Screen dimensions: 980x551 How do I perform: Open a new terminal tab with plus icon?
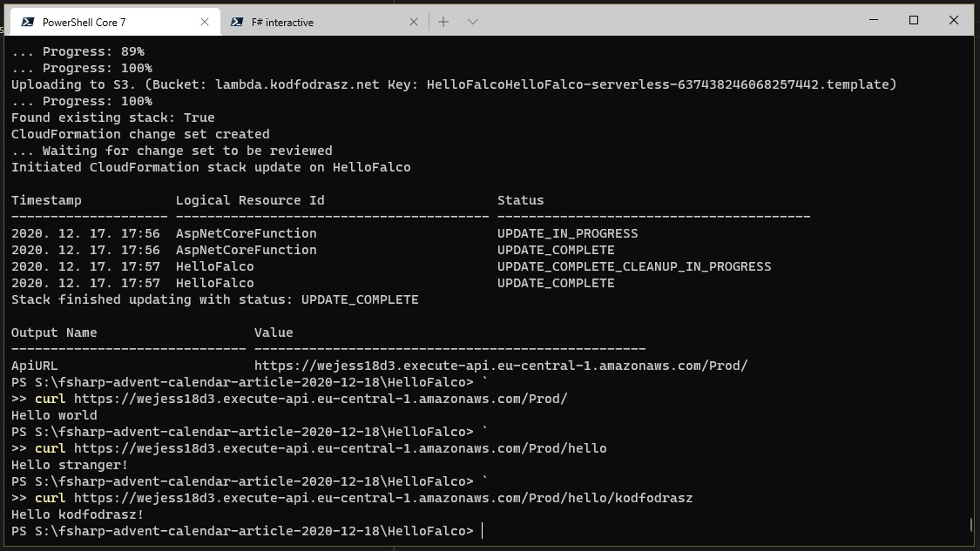(444, 21)
